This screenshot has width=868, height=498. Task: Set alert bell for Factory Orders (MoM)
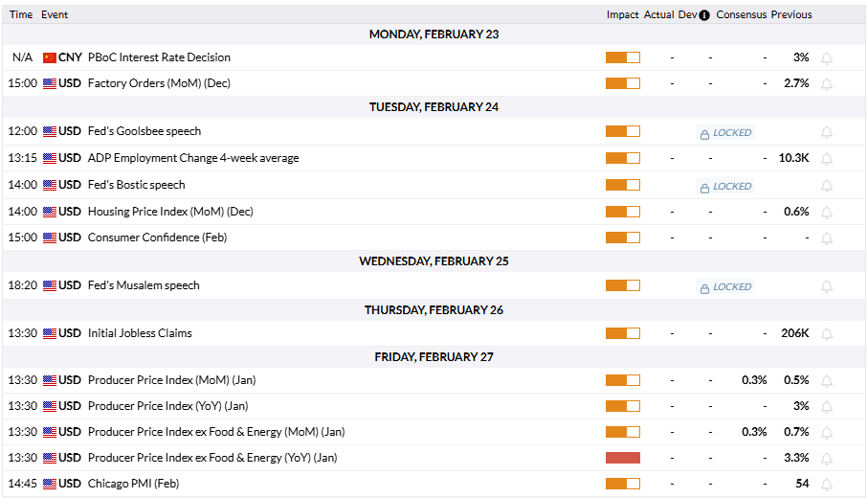pos(827,84)
